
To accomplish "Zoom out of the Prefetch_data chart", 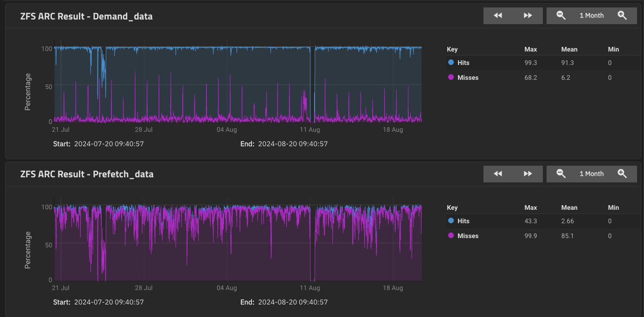I will [x=560, y=174].
